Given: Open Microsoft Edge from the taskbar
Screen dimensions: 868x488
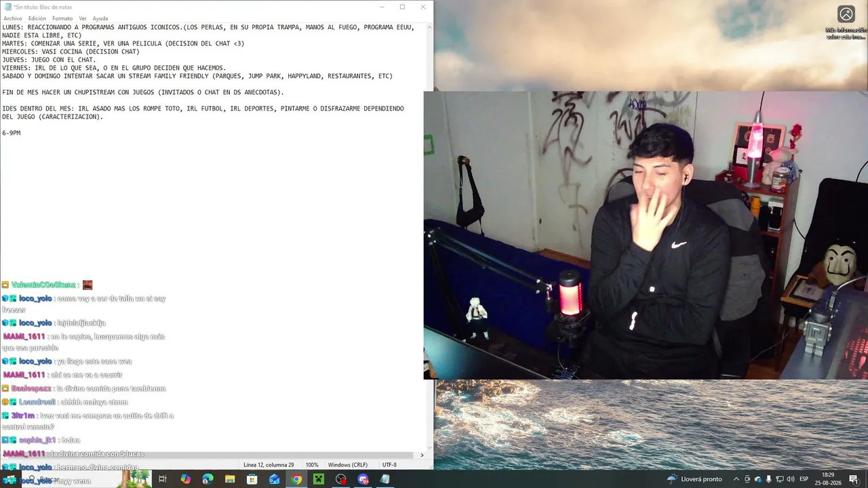Looking at the screenshot, I should [x=208, y=479].
